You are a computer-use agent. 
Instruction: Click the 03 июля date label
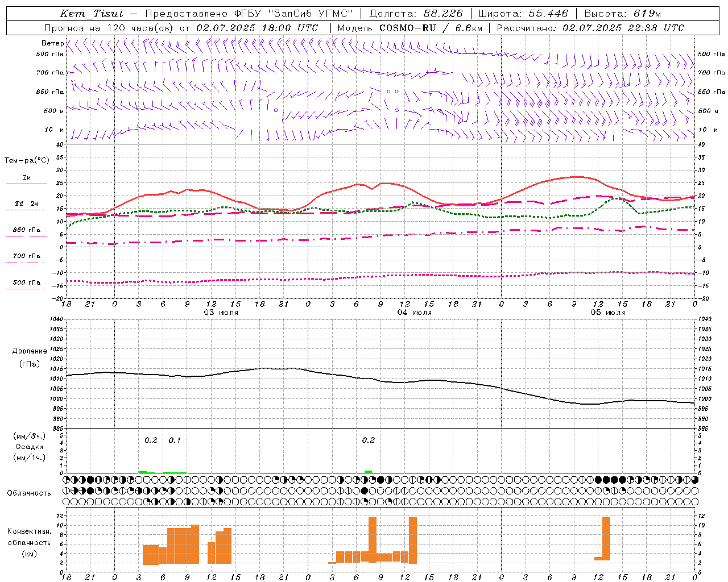(x=221, y=313)
